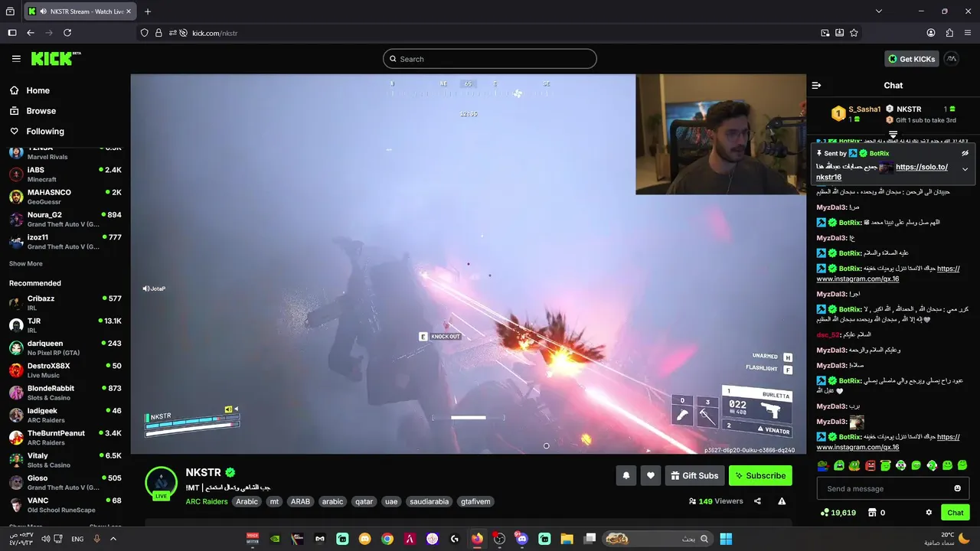Open DestroX88X Live Music channel
980x551 pixels.
(x=65, y=370)
